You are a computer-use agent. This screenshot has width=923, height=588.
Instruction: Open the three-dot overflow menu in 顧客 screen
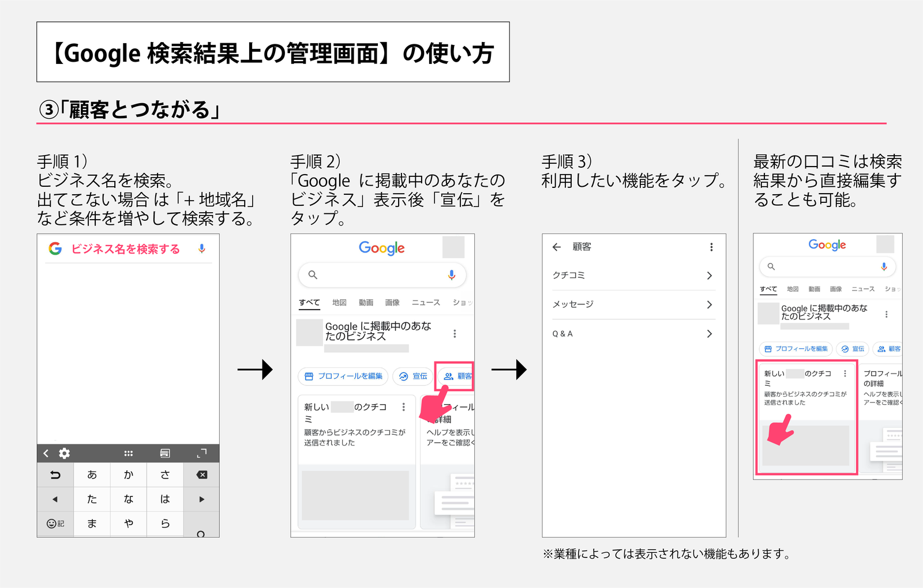[711, 247]
